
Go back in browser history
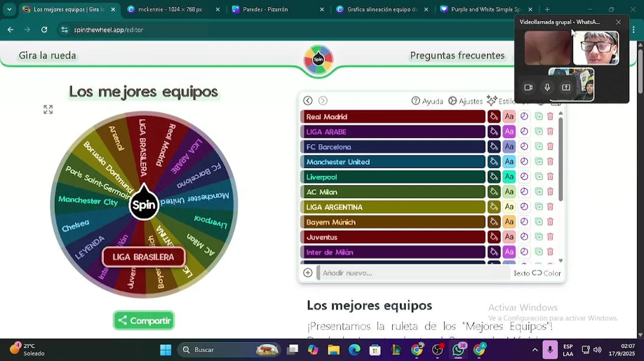11,30
